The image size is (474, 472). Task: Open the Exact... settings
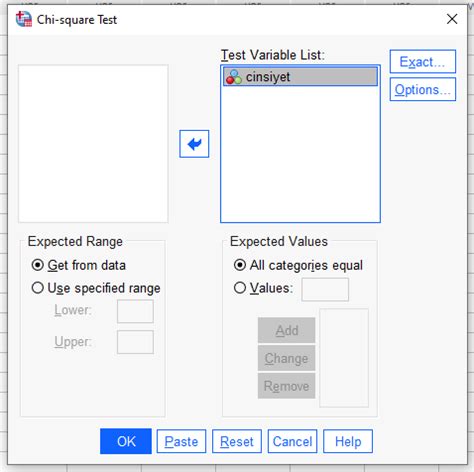423,62
